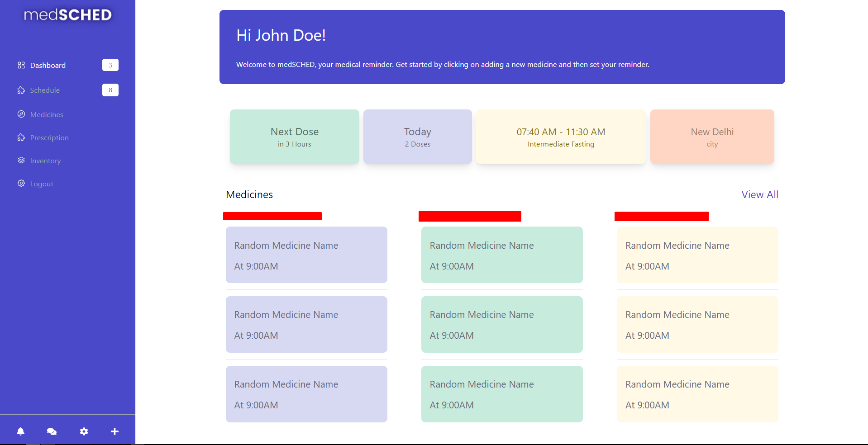This screenshot has width=868, height=445.
Task: Click the Hi John Doe! greeting
Action: tap(281, 35)
